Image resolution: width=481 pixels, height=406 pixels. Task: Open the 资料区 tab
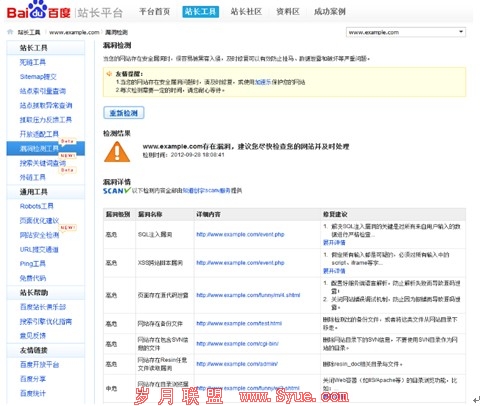288,12
